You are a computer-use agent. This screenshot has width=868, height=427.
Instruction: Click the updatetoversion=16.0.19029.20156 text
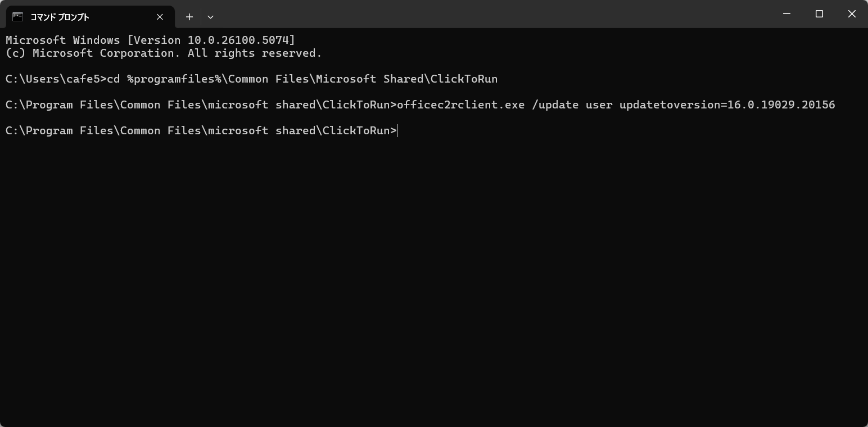727,105
